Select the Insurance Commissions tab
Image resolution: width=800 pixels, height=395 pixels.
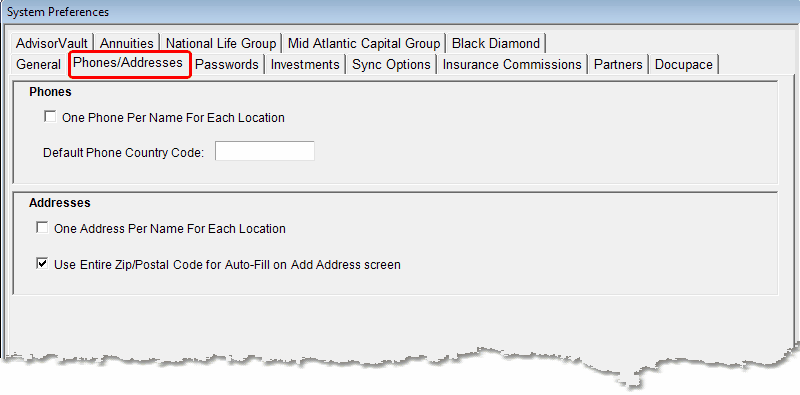[512, 65]
